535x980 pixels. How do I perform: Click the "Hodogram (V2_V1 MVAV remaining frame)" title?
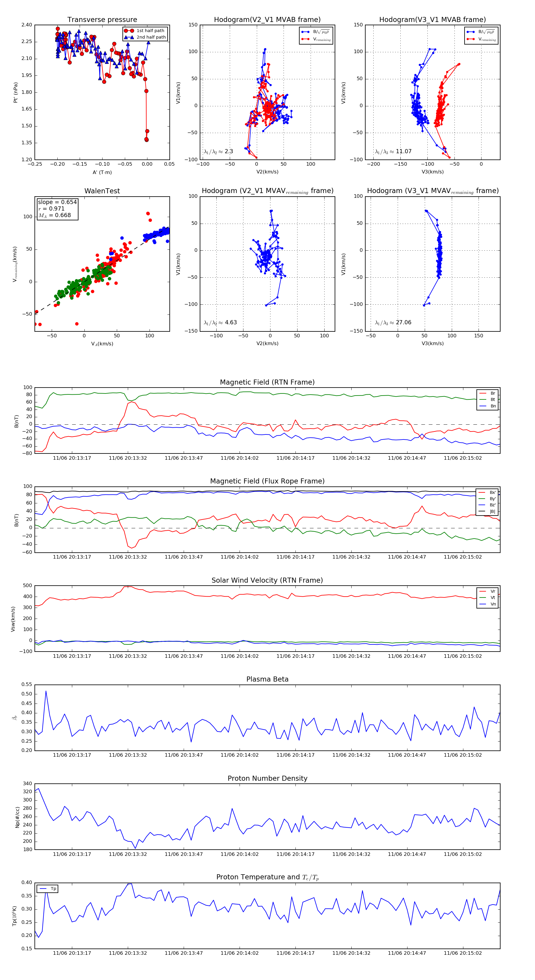[267, 191]
